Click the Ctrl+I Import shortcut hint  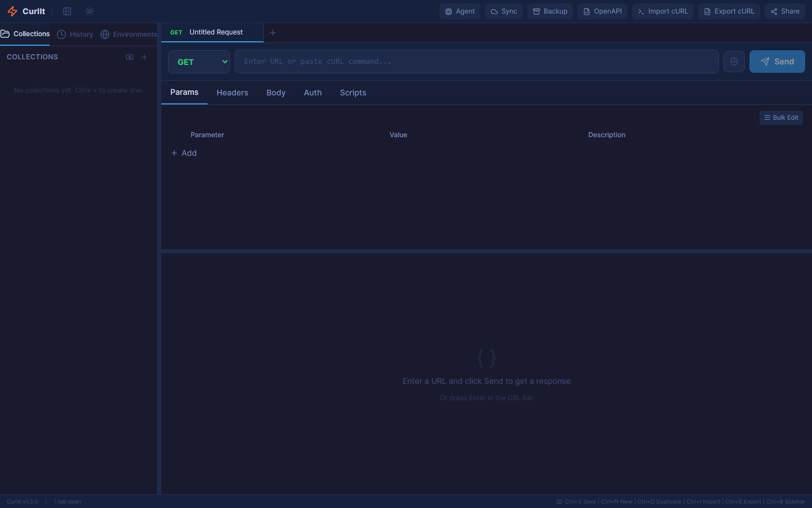(703, 502)
